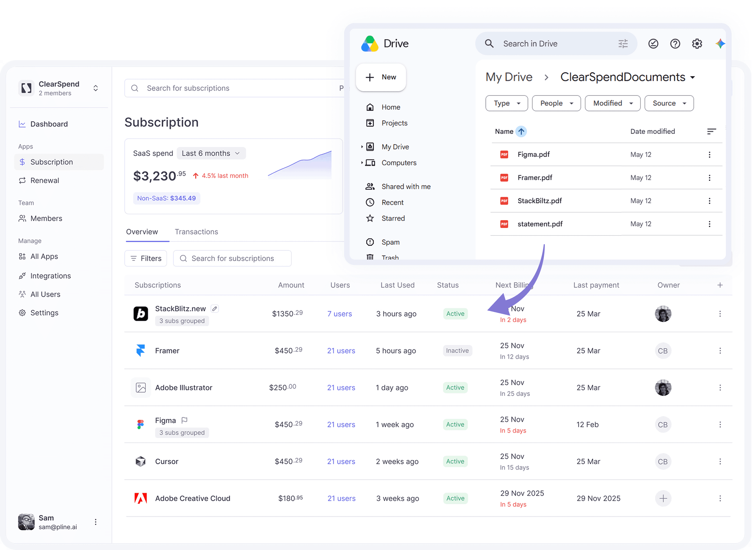
Task: Open Drive list sort options icon
Action: [x=711, y=132]
